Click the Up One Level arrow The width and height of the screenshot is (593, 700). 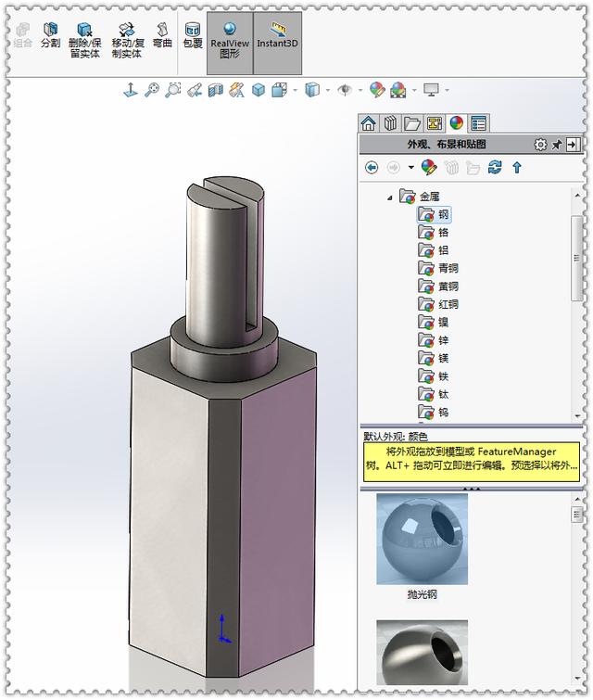coord(517,168)
